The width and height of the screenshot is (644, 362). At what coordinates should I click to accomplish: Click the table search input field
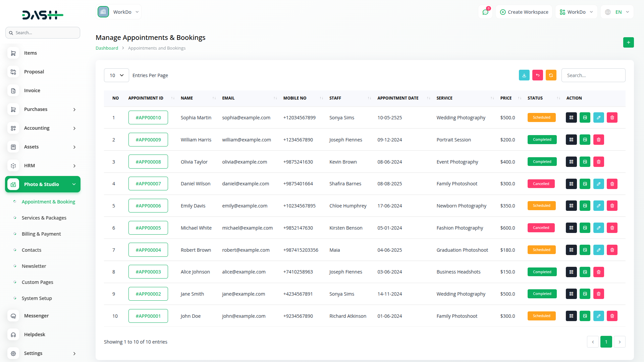(593, 75)
